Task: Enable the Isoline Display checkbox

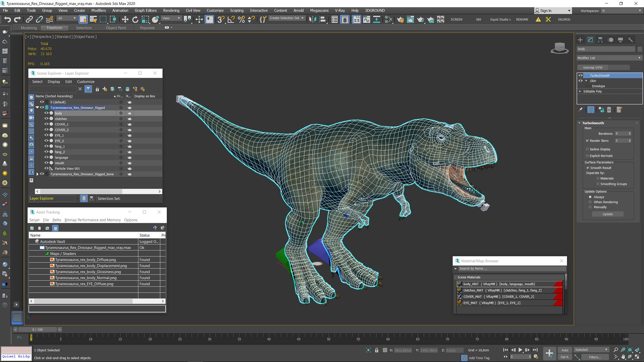Action: [587, 149]
